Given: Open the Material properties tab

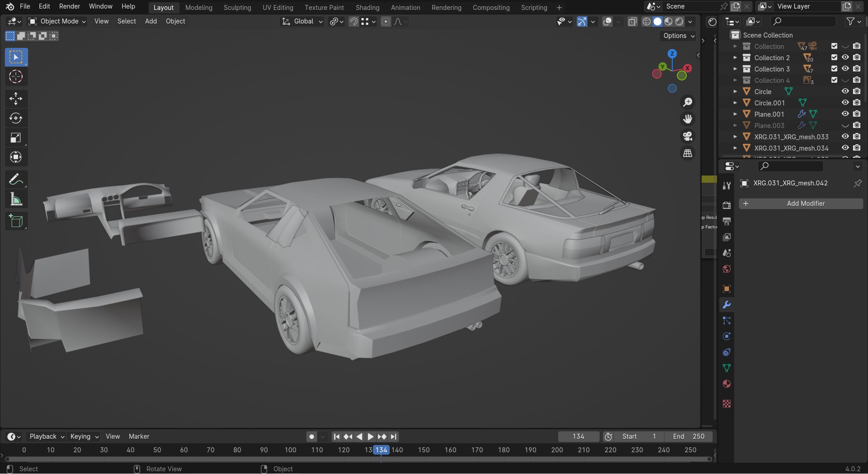Looking at the screenshot, I should click(726, 384).
